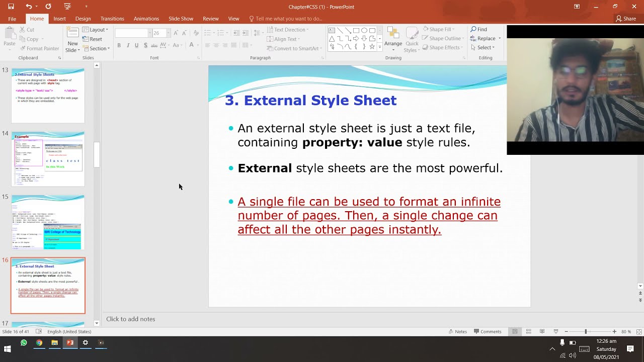Click the Replace button
This screenshot has height=362, width=644.
pyautogui.click(x=486, y=38)
